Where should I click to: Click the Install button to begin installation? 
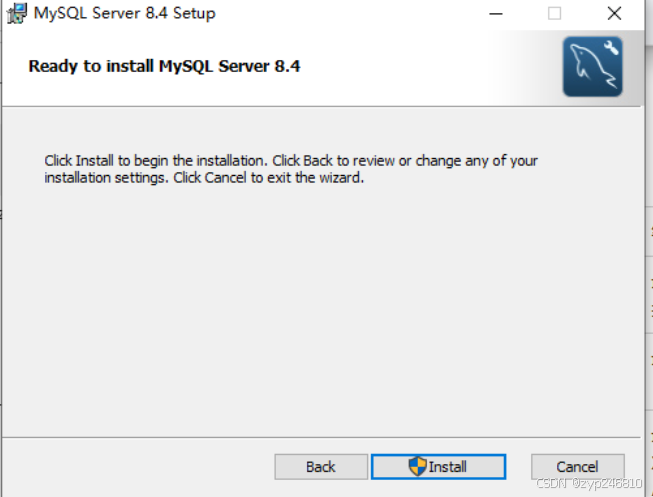pyautogui.click(x=439, y=467)
